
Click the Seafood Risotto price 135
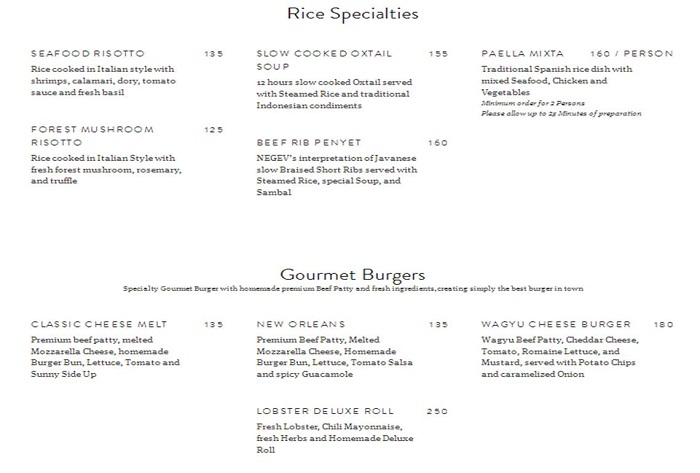tap(214, 53)
